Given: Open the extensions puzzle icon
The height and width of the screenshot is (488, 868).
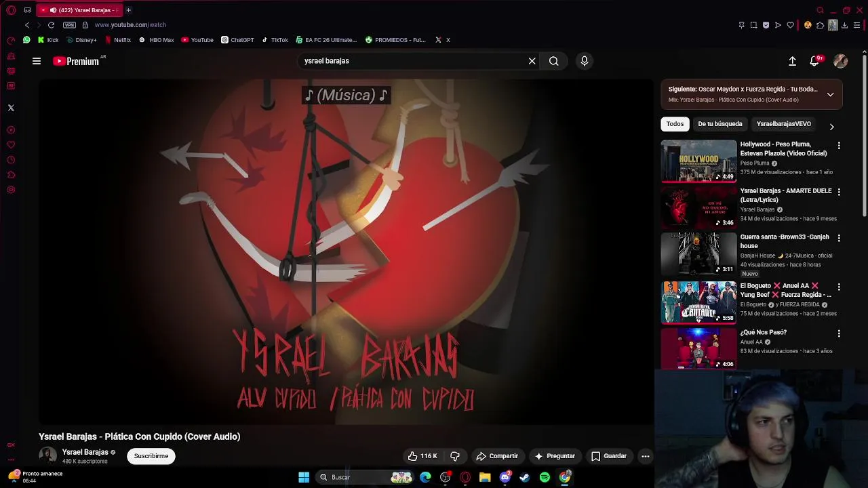Looking at the screenshot, I should (820, 25).
